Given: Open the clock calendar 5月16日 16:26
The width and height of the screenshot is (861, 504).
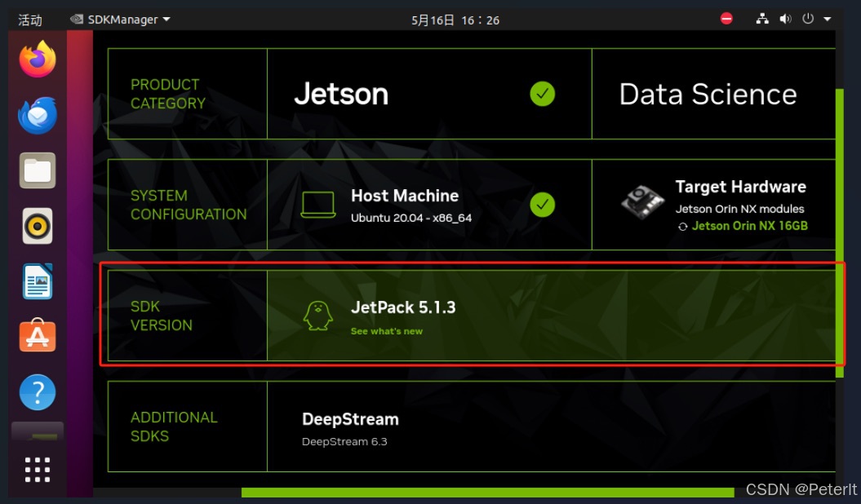Looking at the screenshot, I should (455, 20).
